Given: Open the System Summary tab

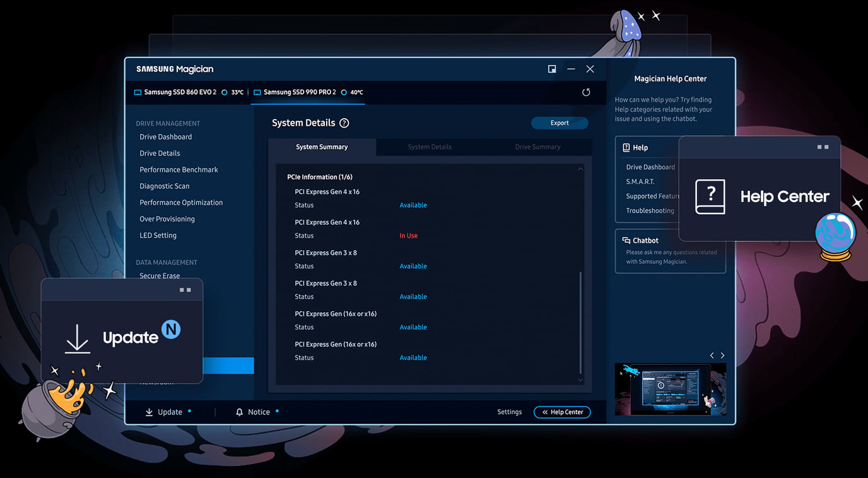Looking at the screenshot, I should pos(322,147).
